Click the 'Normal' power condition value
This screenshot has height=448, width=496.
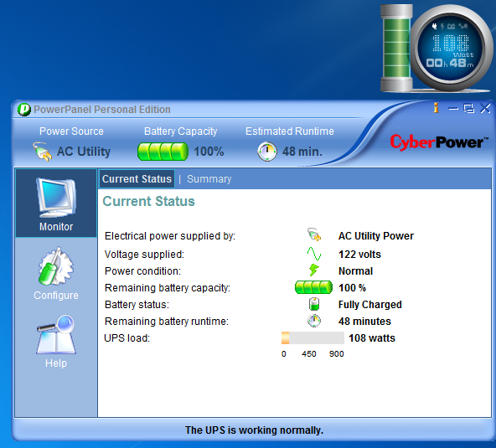[x=355, y=271]
